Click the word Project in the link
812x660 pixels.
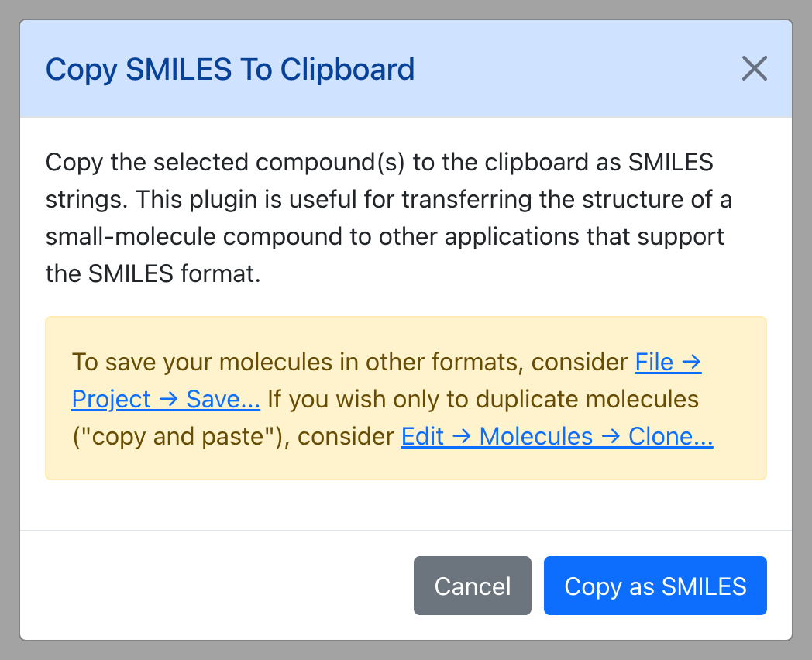(111, 400)
